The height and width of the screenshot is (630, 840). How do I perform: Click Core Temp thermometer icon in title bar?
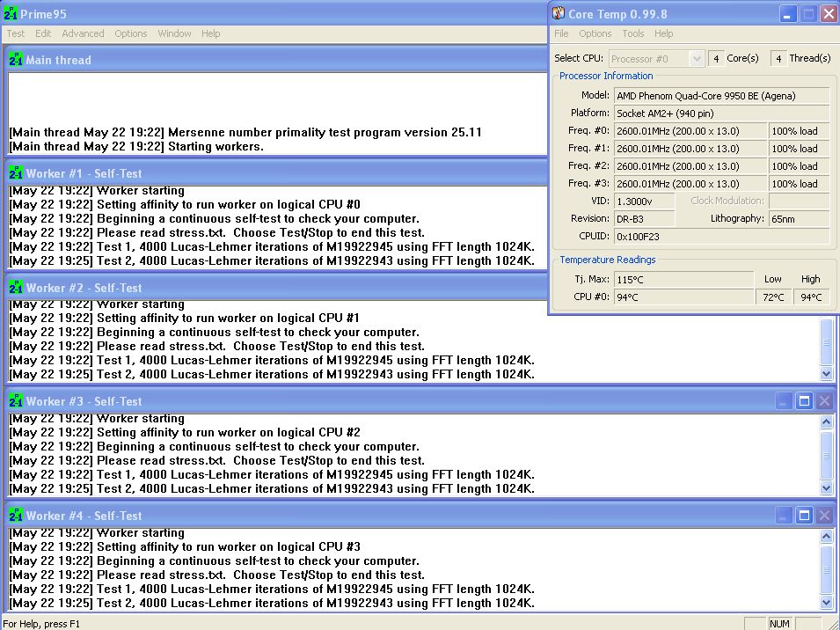pyautogui.click(x=559, y=13)
